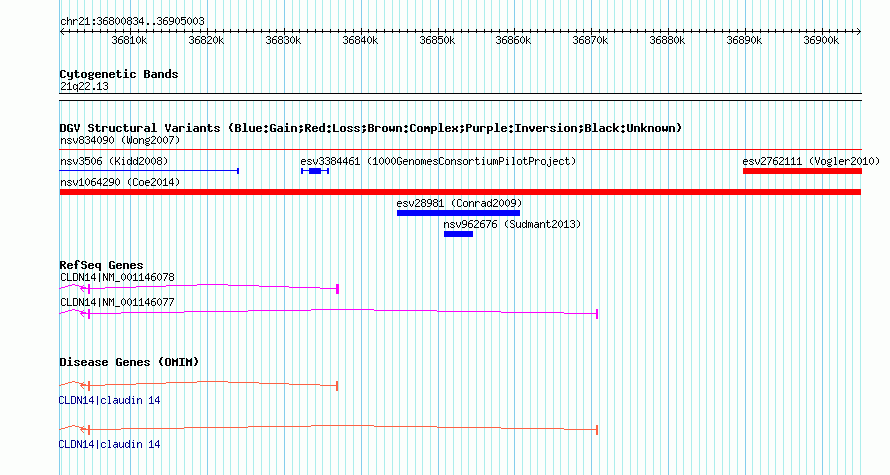The image size is (890, 475).
Task: Click the 21q22.13 band label
Action: point(84,87)
